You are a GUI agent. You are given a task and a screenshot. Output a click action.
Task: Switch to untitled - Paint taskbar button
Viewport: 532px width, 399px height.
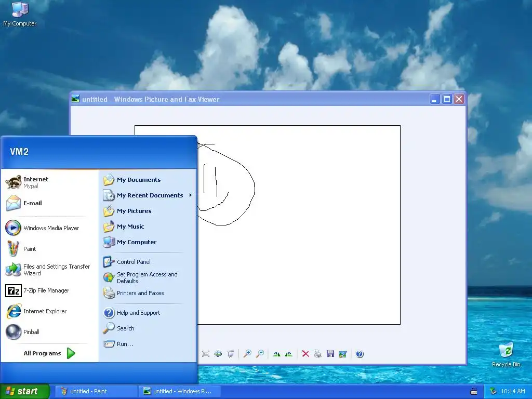96,391
